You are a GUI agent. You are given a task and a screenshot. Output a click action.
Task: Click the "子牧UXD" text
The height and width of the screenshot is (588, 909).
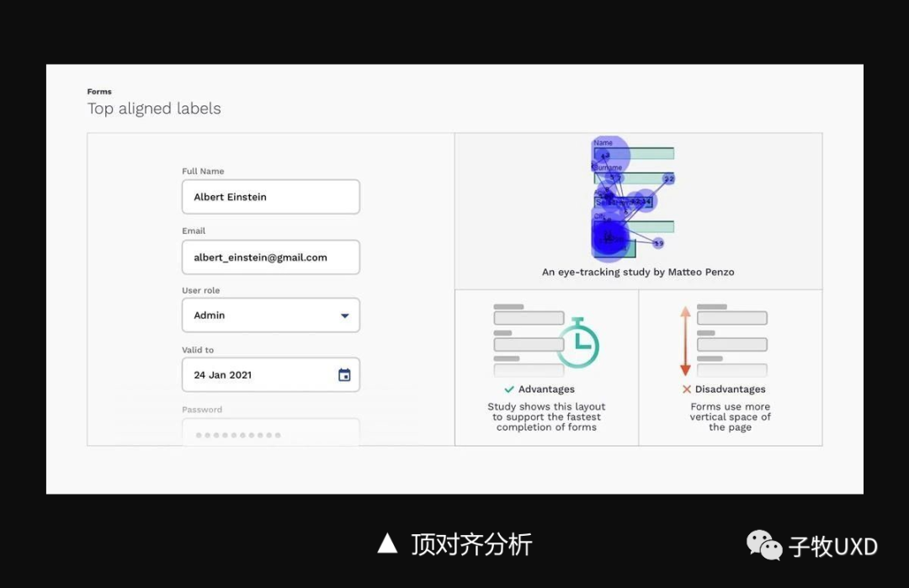833,546
